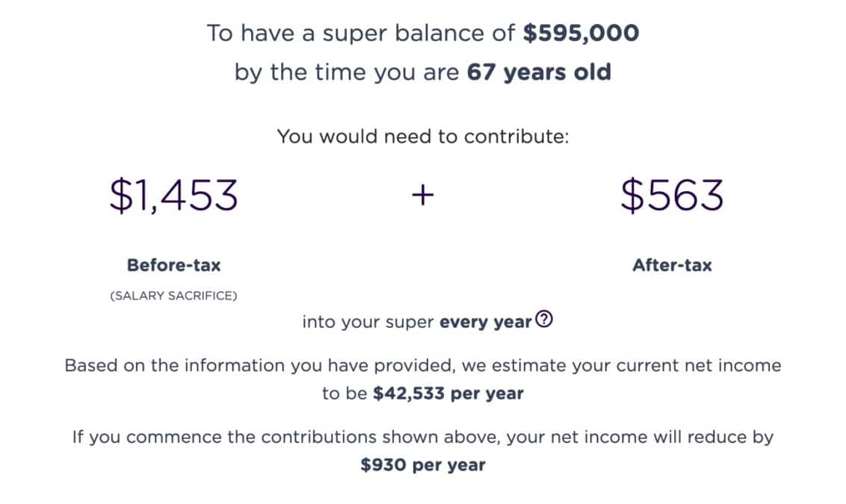
Task: Click the "into your super" text
Action: pos(368,322)
